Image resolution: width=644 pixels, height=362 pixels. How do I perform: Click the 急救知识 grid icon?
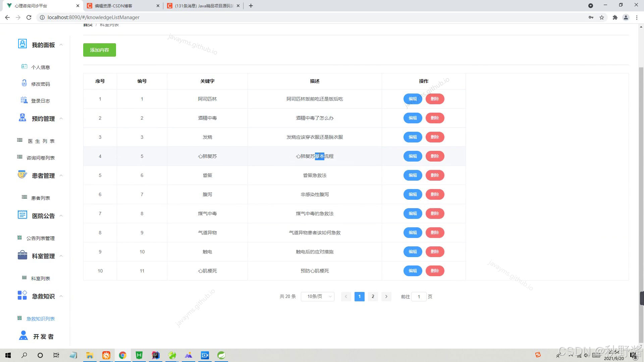[x=22, y=295]
